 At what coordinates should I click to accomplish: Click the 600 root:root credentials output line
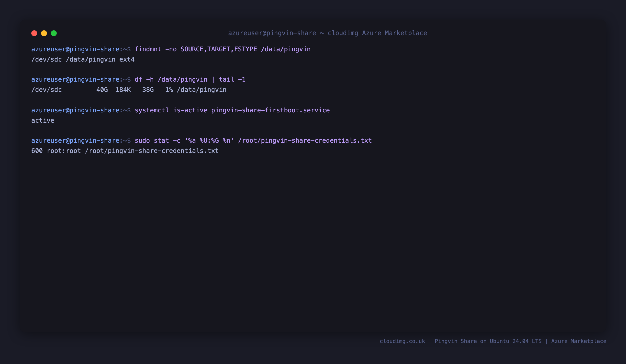click(x=125, y=151)
